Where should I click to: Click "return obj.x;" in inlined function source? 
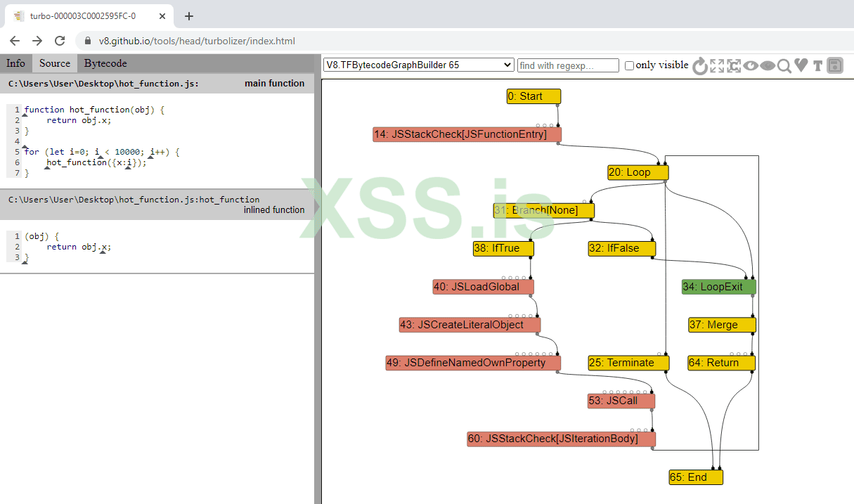pyautogui.click(x=79, y=247)
